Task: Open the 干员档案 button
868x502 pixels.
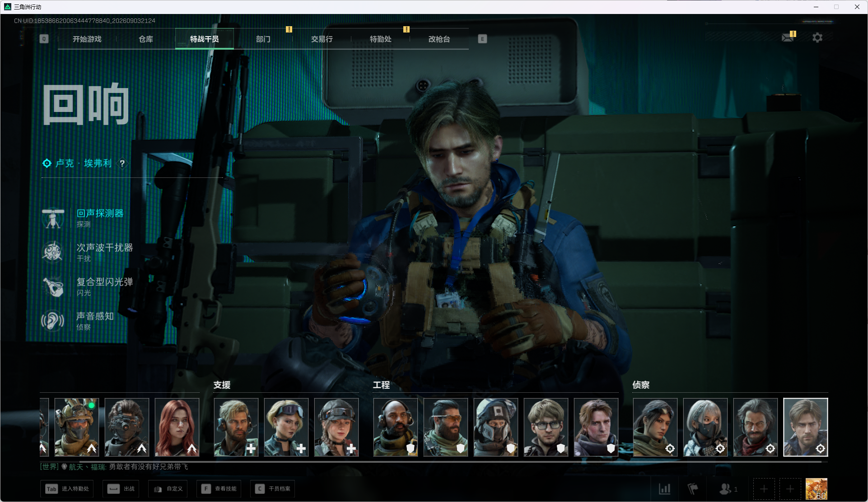Action: [273, 489]
